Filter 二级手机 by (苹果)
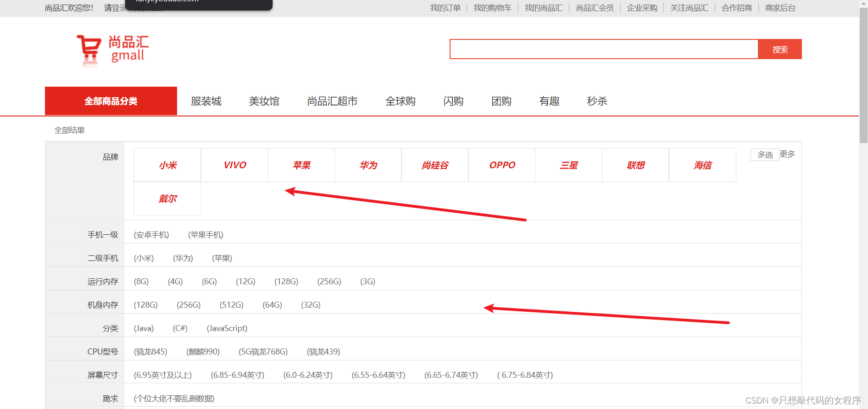The width and height of the screenshot is (868, 409). point(222,258)
